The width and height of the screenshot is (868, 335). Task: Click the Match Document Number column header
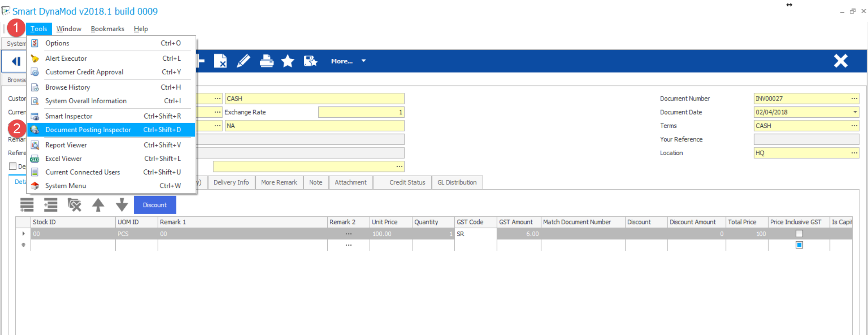coord(583,222)
